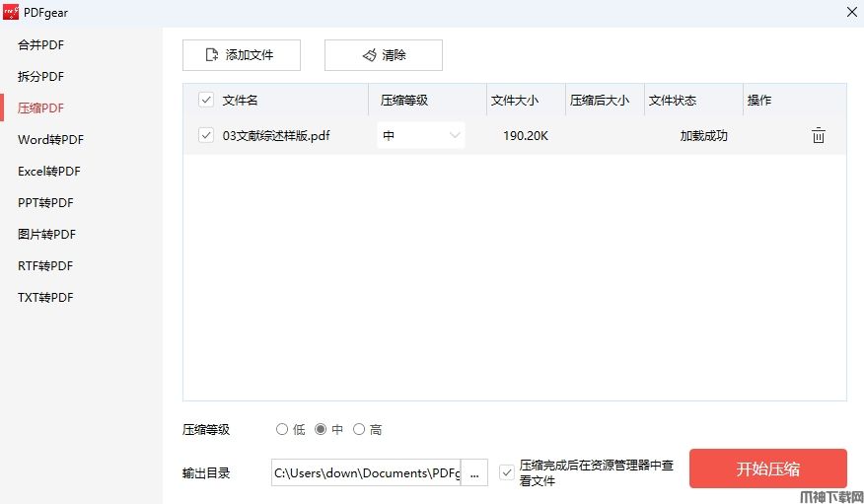Select the 高 compression radio button
This screenshot has height=504, width=864.
[x=359, y=430]
